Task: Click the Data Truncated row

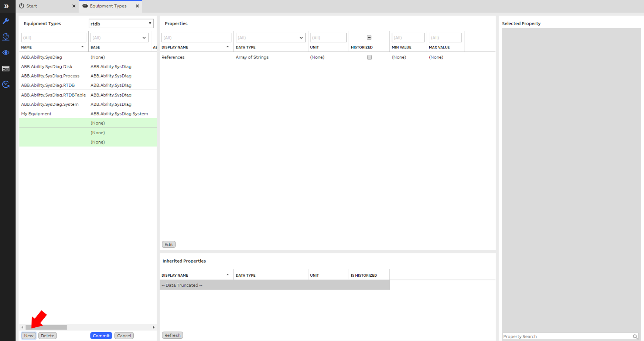Action: (275, 285)
